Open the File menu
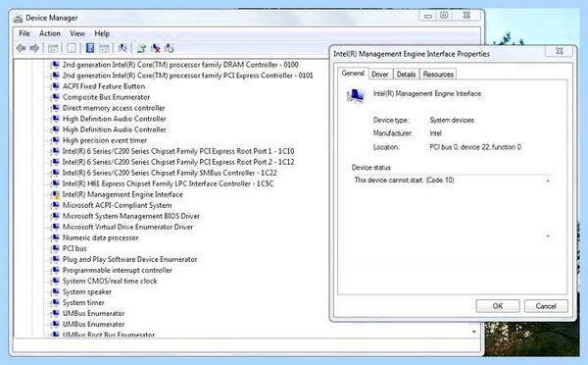Viewport: 588px width, 365px height. pyautogui.click(x=24, y=33)
